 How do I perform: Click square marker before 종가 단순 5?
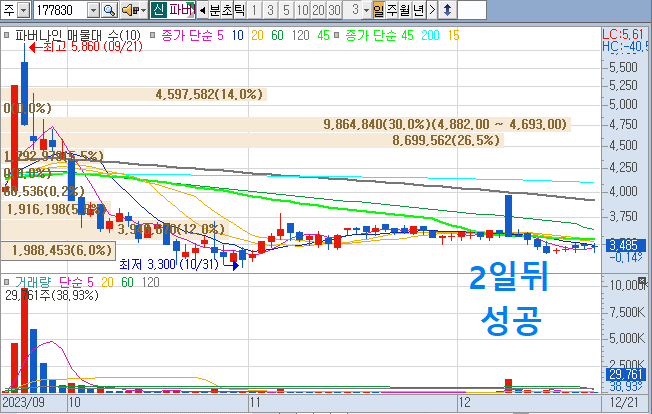tap(153, 35)
